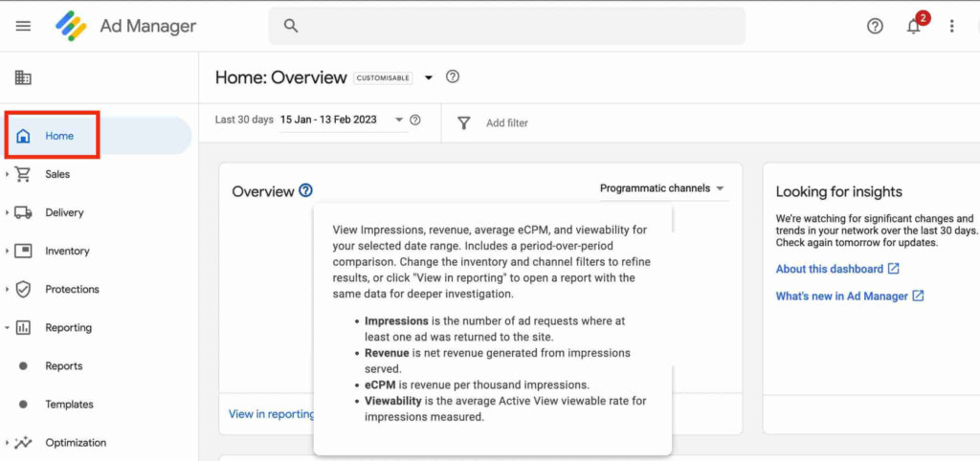Screen dimensions: 980x461
Task: Open the Home: Overview dashboard dropdown arrow
Action: [x=429, y=77]
